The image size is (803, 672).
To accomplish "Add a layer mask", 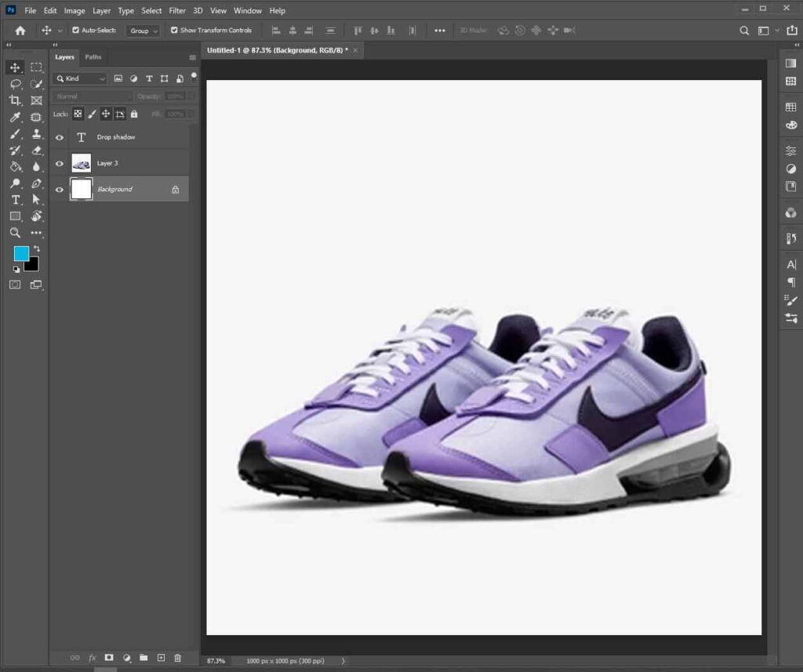I will (109, 658).
